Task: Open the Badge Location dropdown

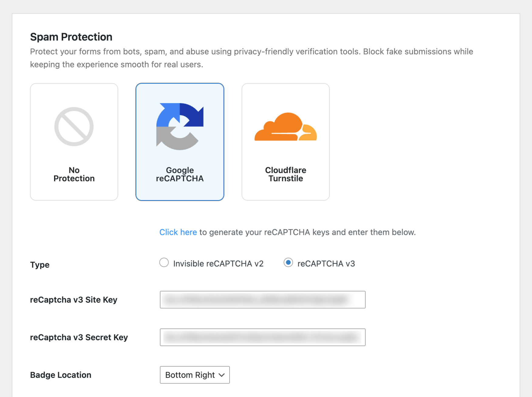Action: [x=195, y=375]
